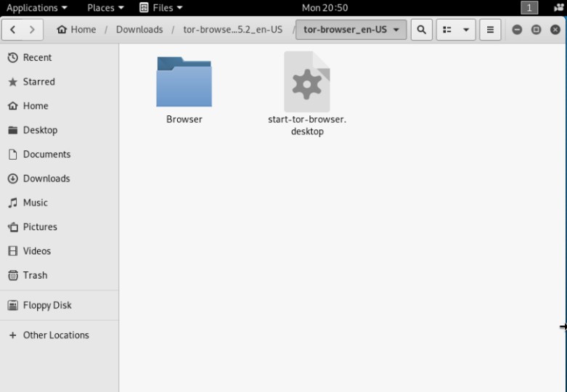Screen dimensions: 567x392
Task: Go to tor-browse...5.2_en-US path segment
Action: click(x=232, y=30)
